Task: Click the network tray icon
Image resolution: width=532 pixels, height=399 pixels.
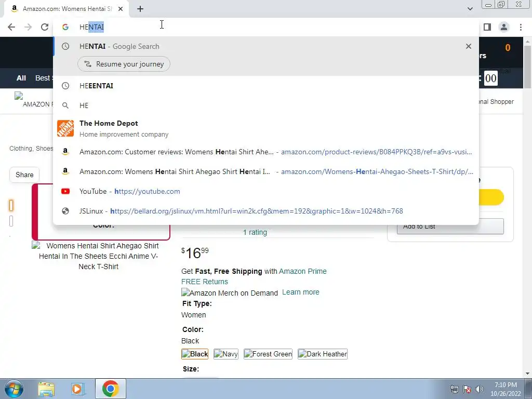Action: coord(454,389)
